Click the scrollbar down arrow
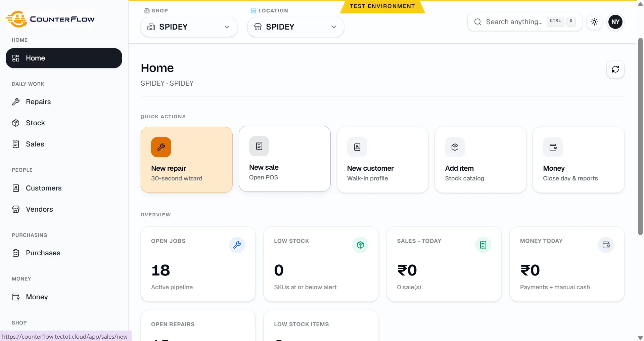This screenshot has width=644, height=341. (x=640, y=338)
